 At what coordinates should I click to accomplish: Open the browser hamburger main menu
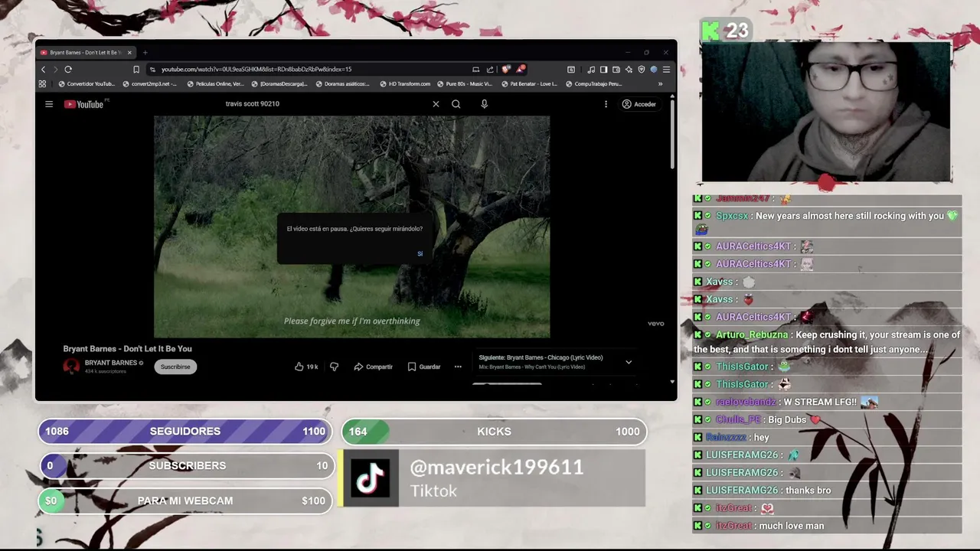pos(666,69)
